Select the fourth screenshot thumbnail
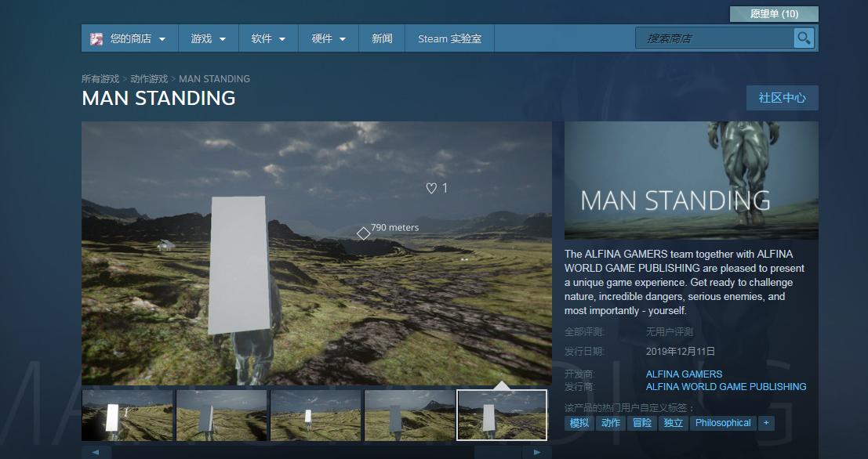This screenshot has height=459, width=868. click(x=409, y=415)
